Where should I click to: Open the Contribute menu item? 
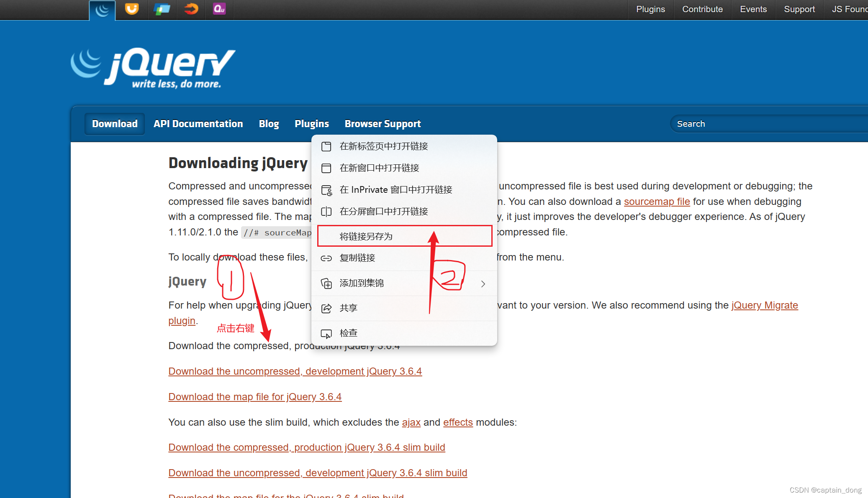[x=702, y=9]
